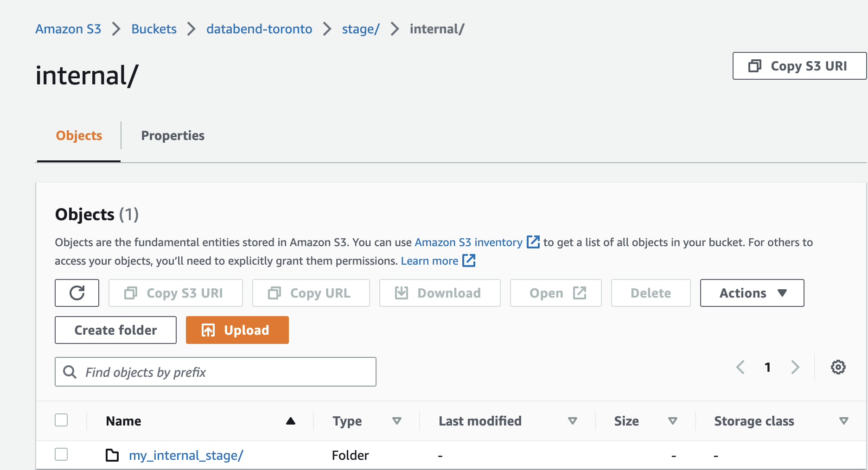Image resolution: width=868 pixels, height=470 pixels.
Task: Sort by Storage class column arrow
Action: pyautogui.click(x=843, y=421)
